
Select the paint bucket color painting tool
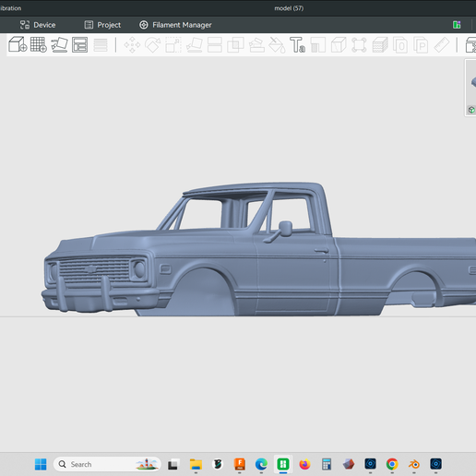click(x=277, y=45)
